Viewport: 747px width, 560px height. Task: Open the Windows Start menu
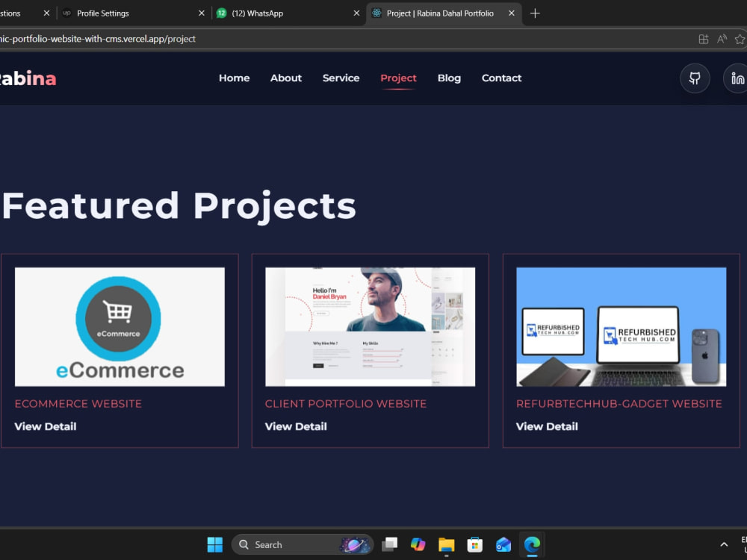point(215,545)
